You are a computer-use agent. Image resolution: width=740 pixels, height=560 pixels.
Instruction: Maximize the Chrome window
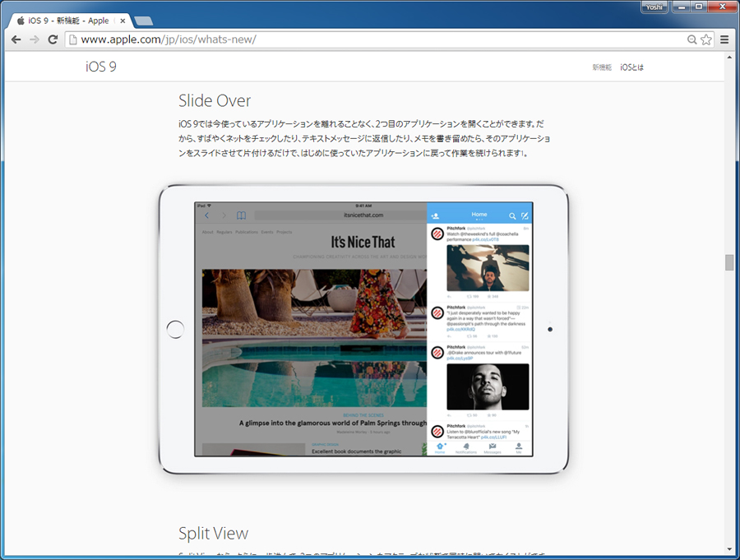tap(699, 7)
